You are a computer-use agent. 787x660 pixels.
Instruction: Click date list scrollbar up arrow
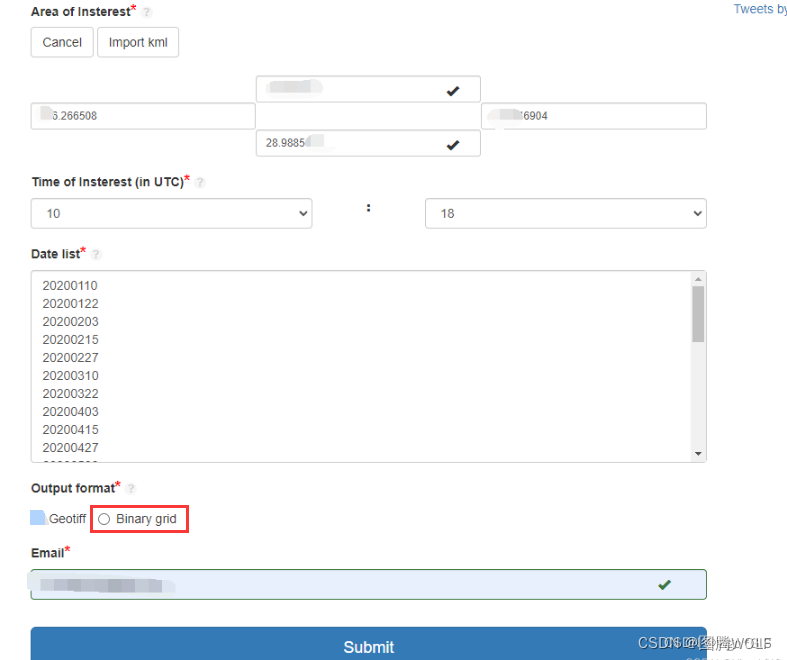(698, 279)
